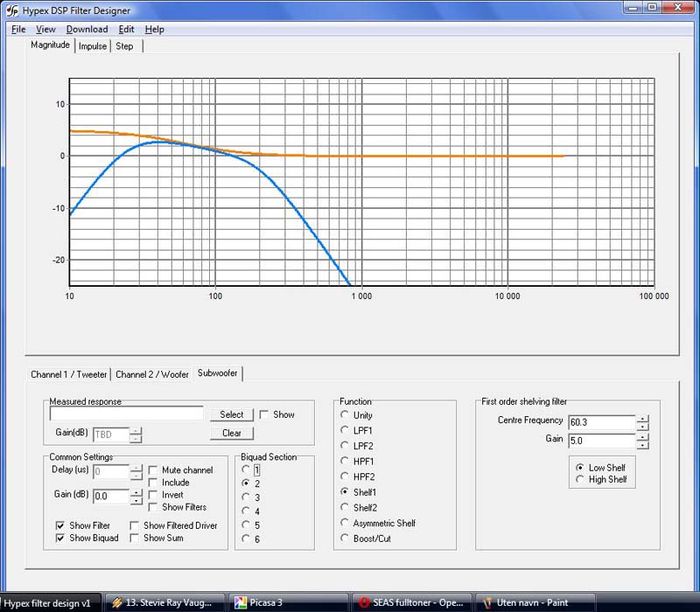Viewport: 700px width, 612px height.
Task: Select the LPF1 function
Action: [344, 430]
